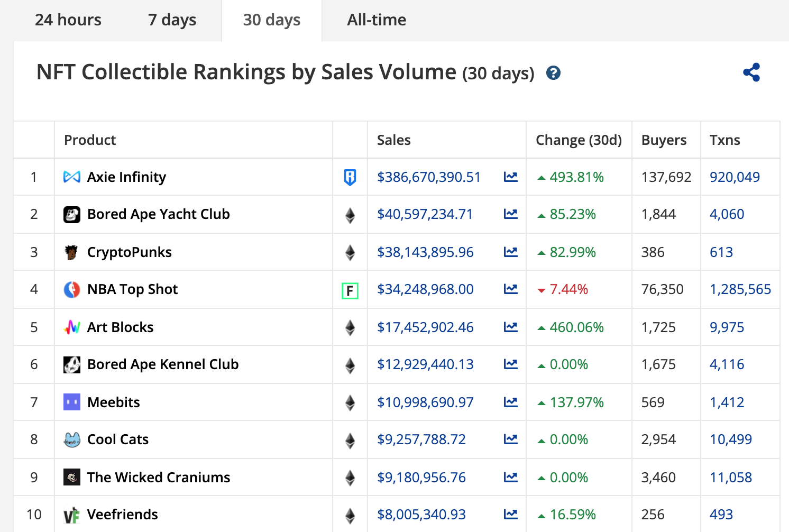This screenshot has height=532, width=789.
Task: Open the CryptoPunks sales chart icon
Action: 511,252
